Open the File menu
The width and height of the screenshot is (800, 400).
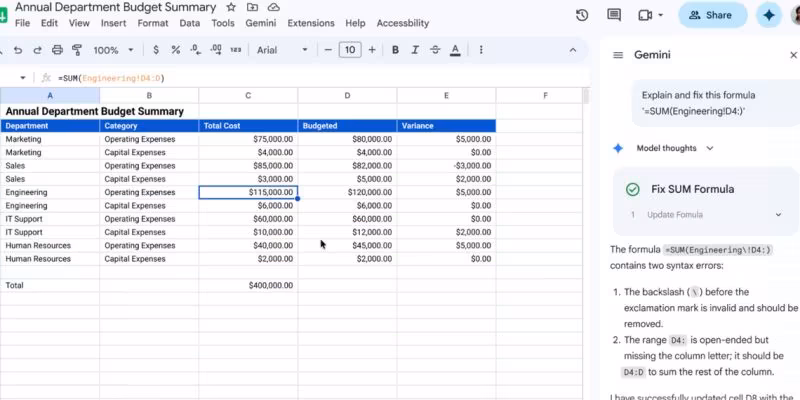point(22,23)
